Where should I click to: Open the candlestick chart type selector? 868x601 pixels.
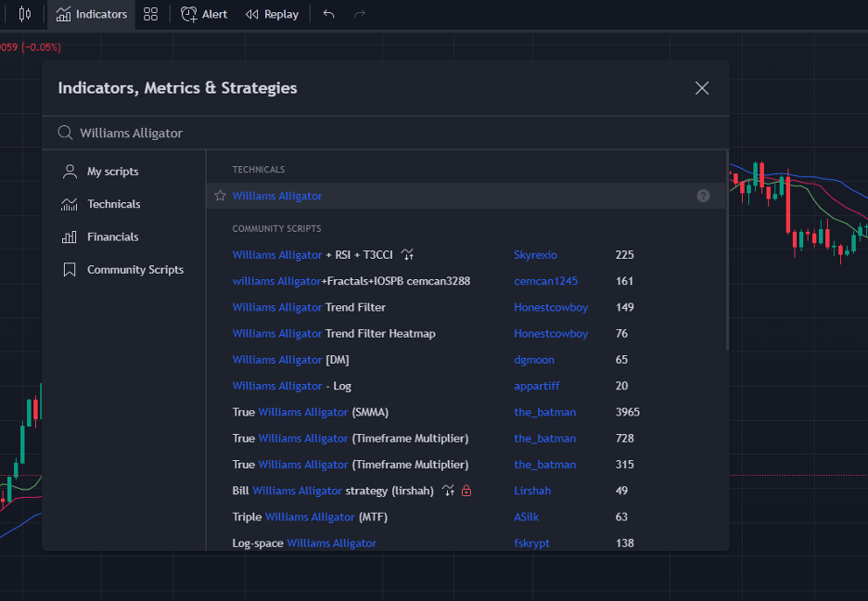24,14
